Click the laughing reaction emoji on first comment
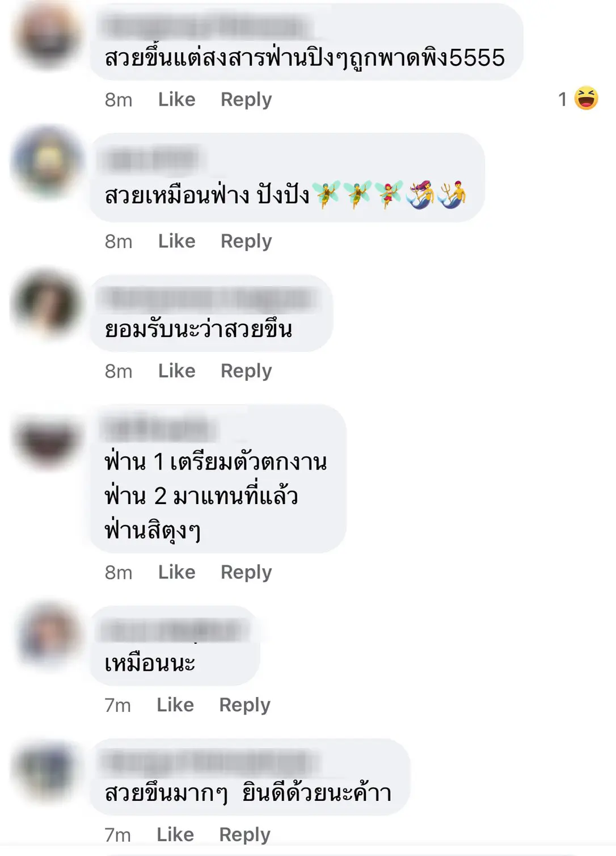This screenshot has height=856, width=616. [x=586, y=98]
